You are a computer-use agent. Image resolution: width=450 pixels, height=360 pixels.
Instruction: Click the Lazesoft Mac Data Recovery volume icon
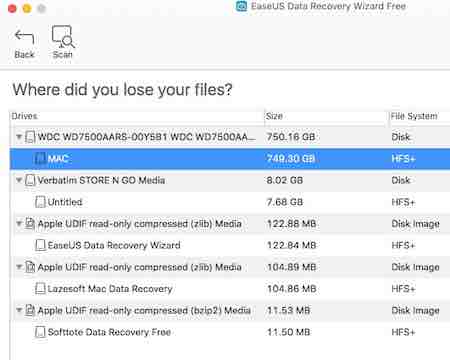pos(40,289)
